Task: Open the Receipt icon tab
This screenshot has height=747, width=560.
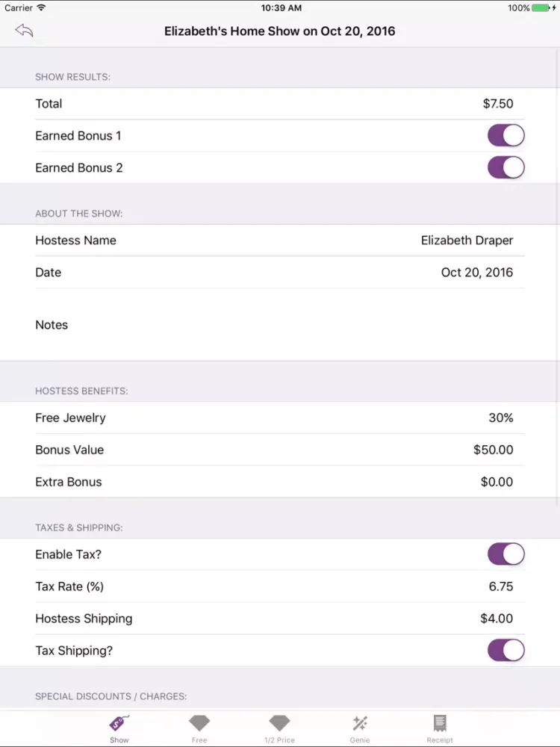Action: coord(440,722)
